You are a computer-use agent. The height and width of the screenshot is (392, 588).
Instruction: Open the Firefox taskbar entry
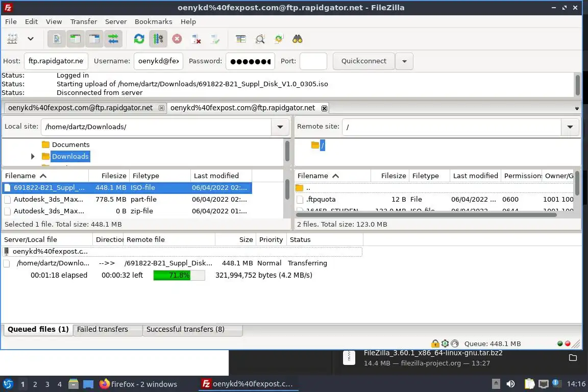pos(138,384)
